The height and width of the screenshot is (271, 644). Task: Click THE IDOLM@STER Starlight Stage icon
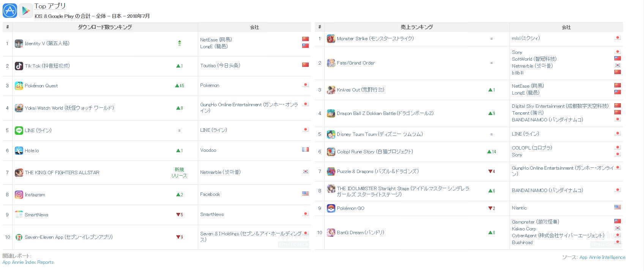pyautogui.click(x=331, y=189)
